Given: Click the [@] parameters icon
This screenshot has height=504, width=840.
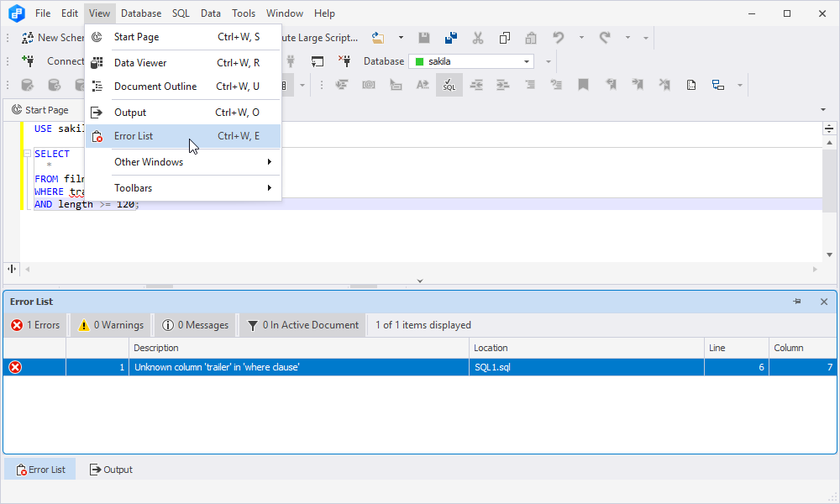Looking at the screenshot, I should point(369,85).
